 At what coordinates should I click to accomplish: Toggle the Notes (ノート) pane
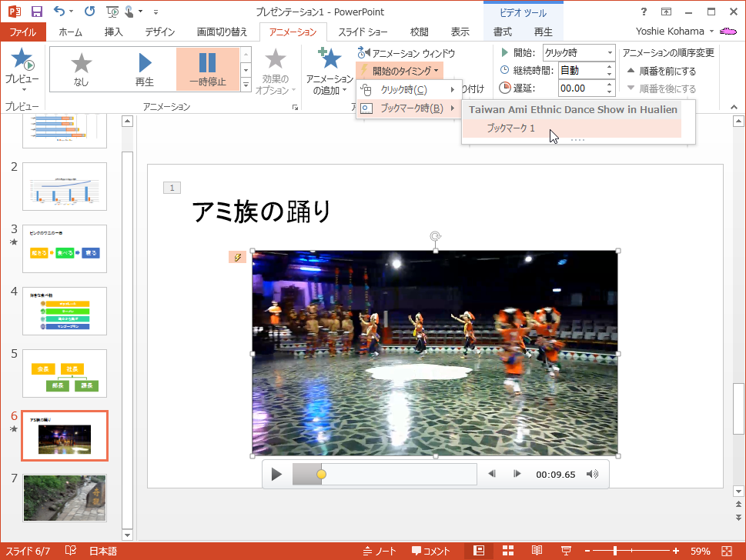(x=380, y=551)
